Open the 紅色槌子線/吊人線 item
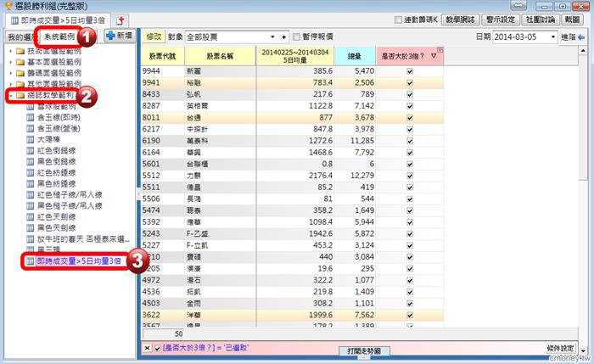The height and width of the screenshot is (364, 594). (x=70, y=194)
